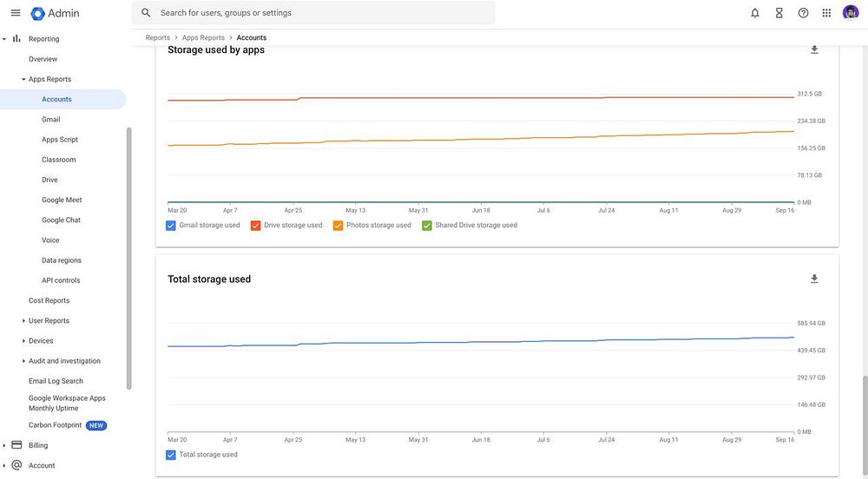Image resolution: width=868 pixels, height=479 pixels.
Task: Select Google Meet in the sidebar
Action: tap(62, 200)
